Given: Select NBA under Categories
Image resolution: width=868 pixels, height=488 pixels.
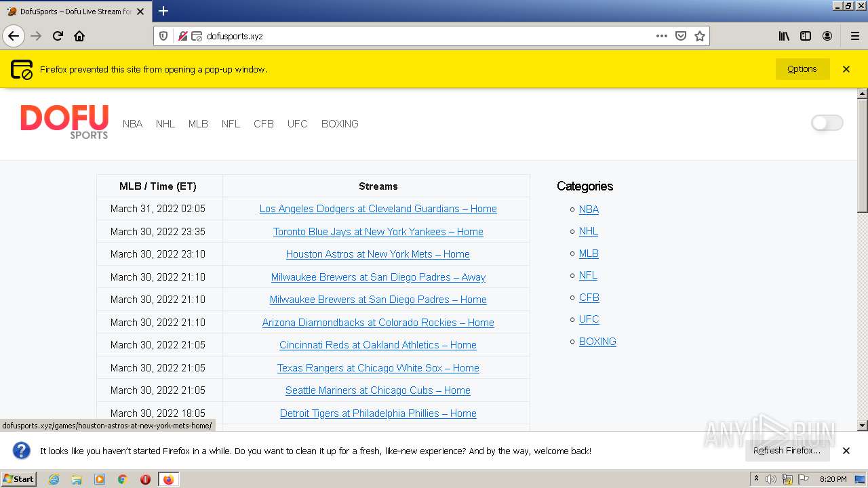Looking at the screenshot, I should pos(589,209).
